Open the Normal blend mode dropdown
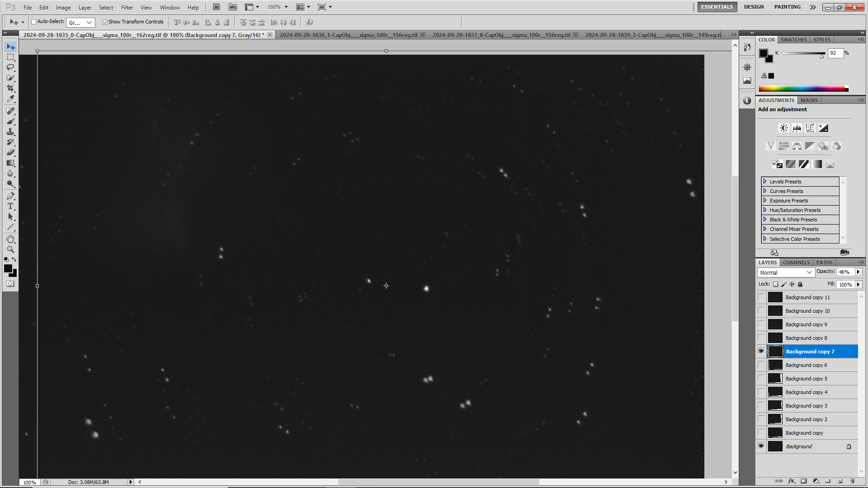The image size is (868, 488). click(x=786, y=272)
